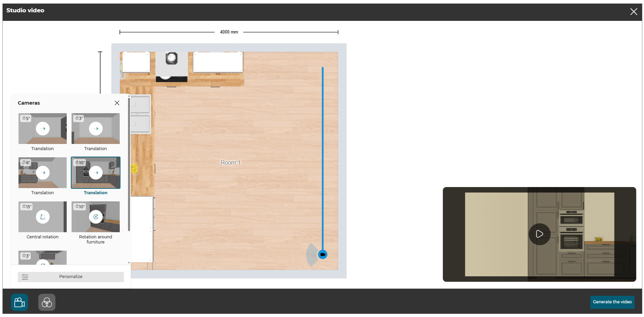
Task: Select the highlighted 10-second Translation camera
Action: pyautogui.click(x=95, y=173)
